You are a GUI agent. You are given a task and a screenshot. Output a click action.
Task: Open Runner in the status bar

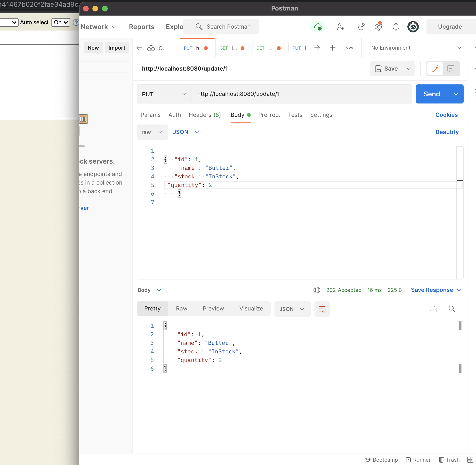click(418, 460)
